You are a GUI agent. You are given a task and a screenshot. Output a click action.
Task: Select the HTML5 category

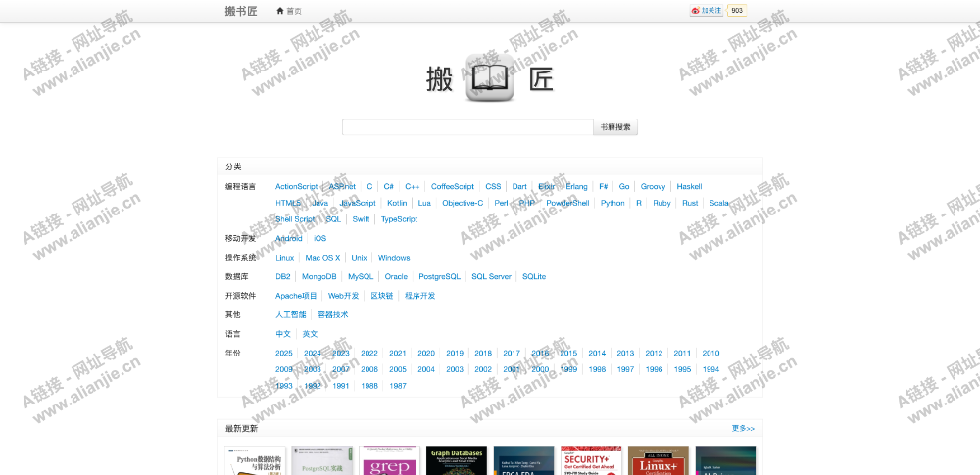pos(288,203)
